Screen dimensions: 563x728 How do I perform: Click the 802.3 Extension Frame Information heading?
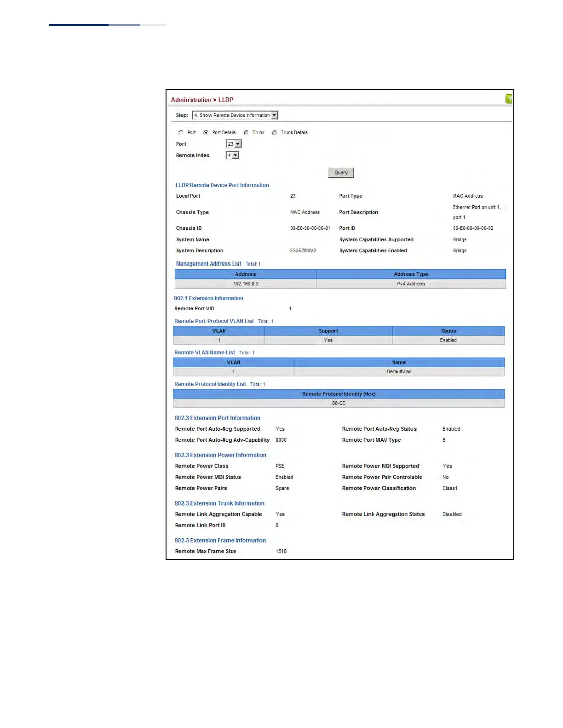tap(220, 541)
